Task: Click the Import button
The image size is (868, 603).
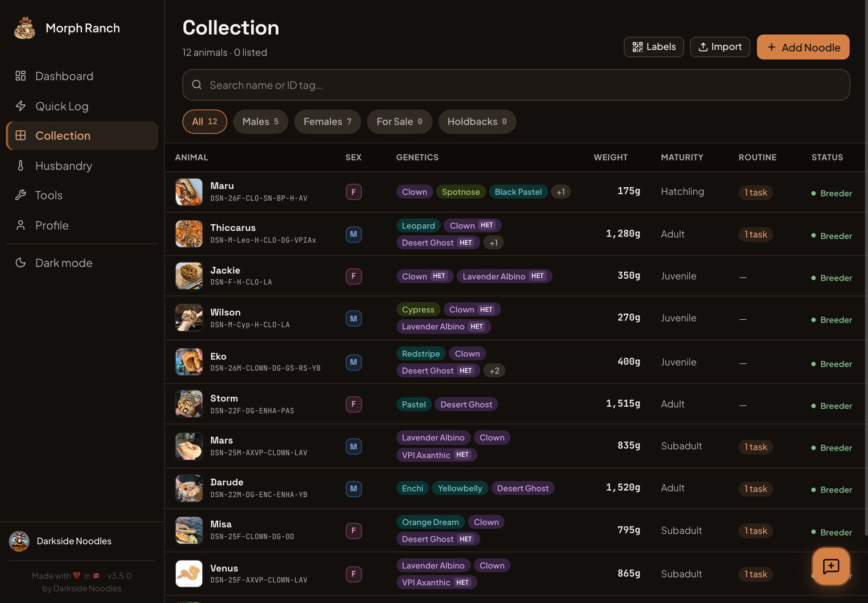Action: pos(720,47)
